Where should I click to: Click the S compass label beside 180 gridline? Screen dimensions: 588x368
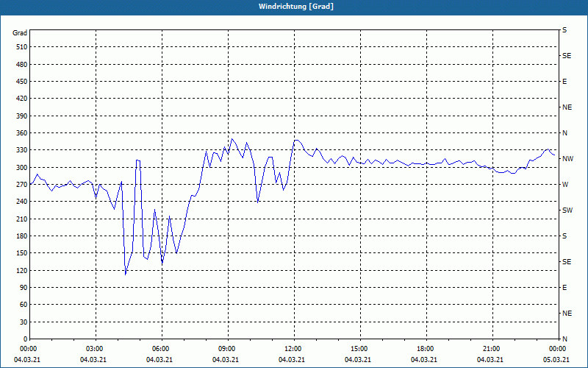pyautogui.click(x=564, y=236)
